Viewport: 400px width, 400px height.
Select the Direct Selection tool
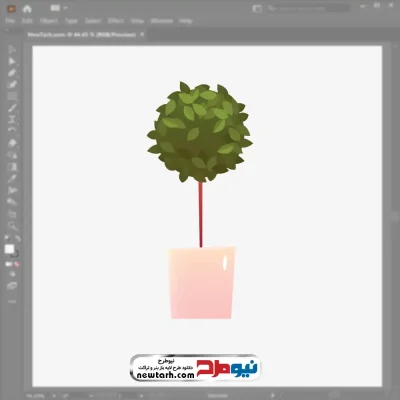point(12,61)
